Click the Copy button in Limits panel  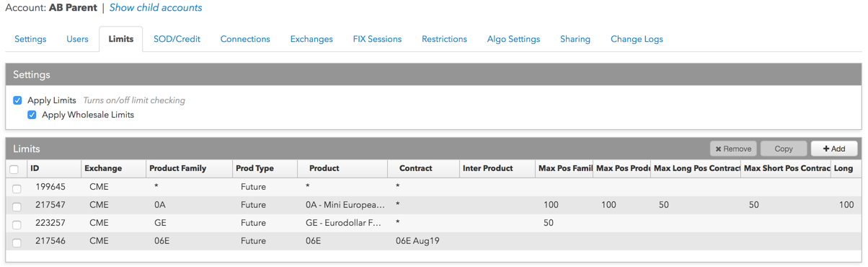click(784, 149)
